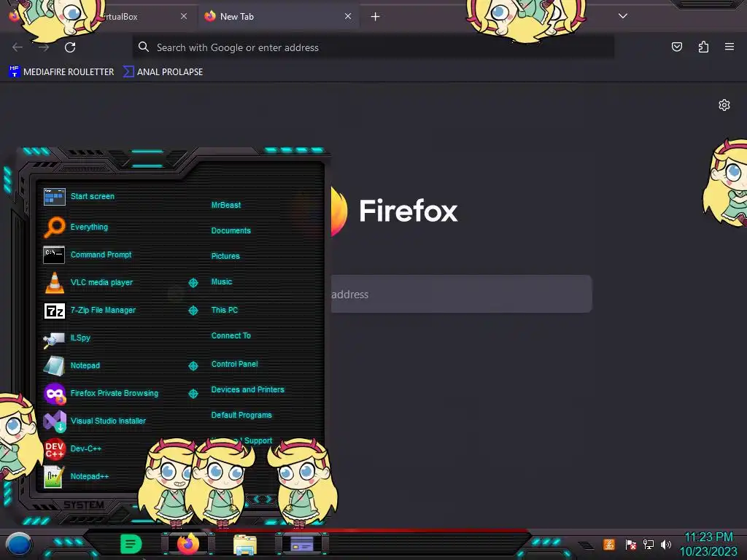Click the Start orb on taskbar
747x560 pixels.
(19, 544)
